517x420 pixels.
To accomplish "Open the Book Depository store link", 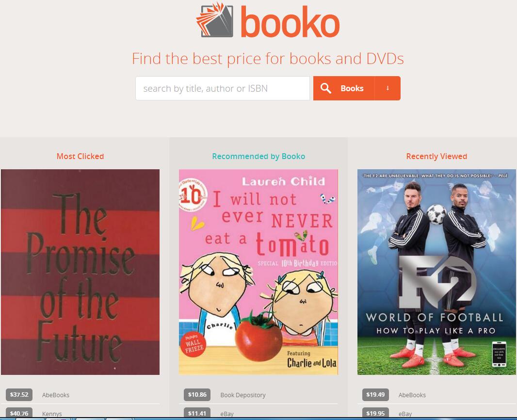I will click(x=243, y=395).
